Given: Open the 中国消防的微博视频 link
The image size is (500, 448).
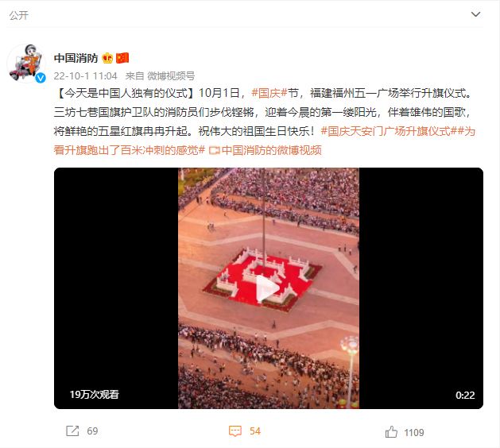Looking at the screenshot, I should 271,150.
